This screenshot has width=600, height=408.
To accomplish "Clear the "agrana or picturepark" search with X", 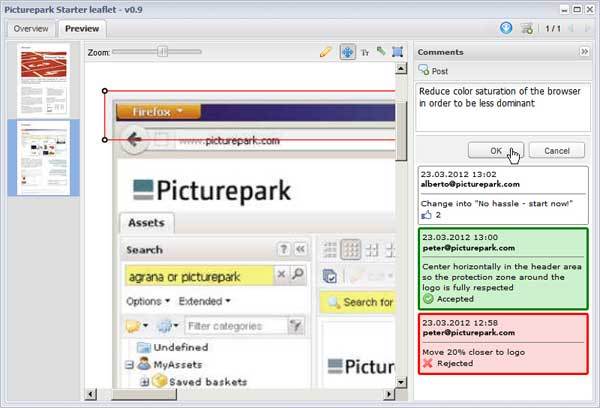I will [x=281, y=274].
